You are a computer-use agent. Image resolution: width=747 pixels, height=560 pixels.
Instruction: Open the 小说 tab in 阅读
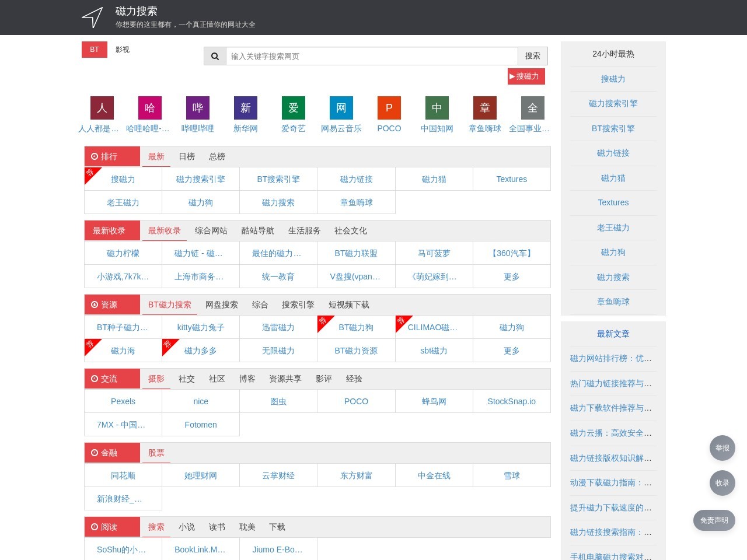tap(187, 527)
